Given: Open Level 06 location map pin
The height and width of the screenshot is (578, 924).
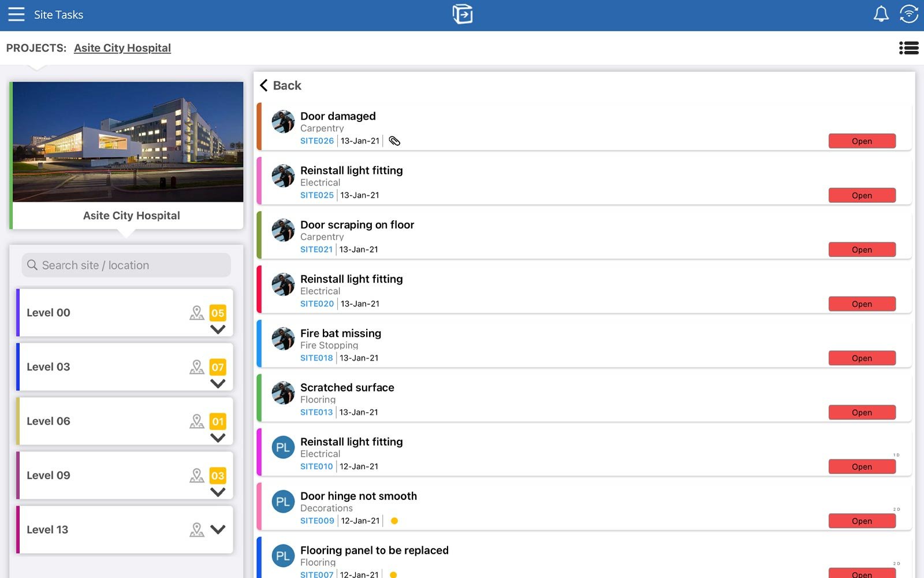Looking at the screenshot, I should tap(197, 421).
